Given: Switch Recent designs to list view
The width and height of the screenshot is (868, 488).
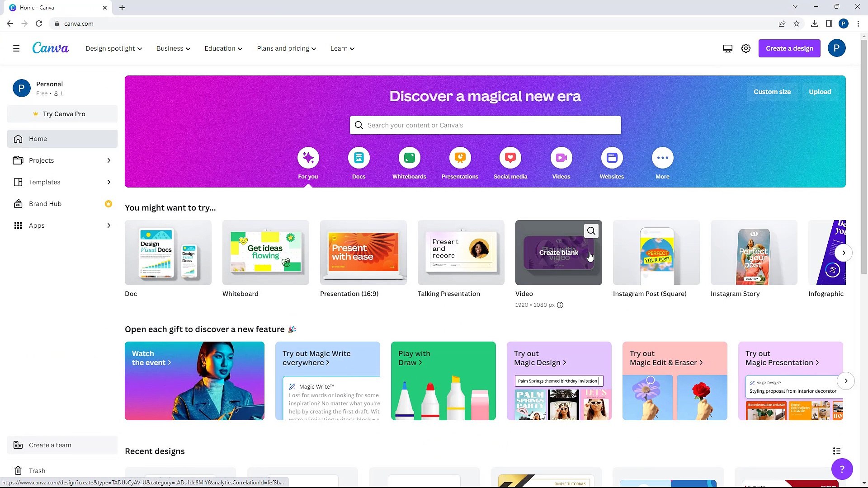Looking at the screenshot, I should click(836, 451).
